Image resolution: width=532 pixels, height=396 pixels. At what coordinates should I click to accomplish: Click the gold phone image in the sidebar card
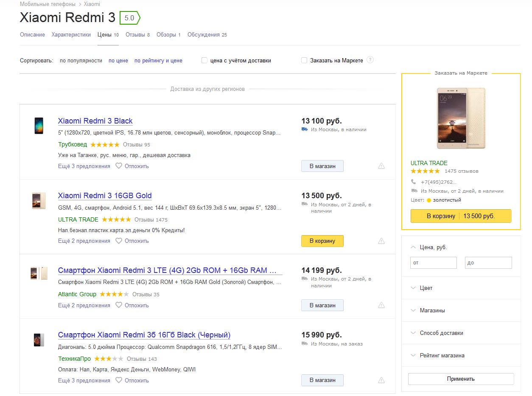point(461,118)
